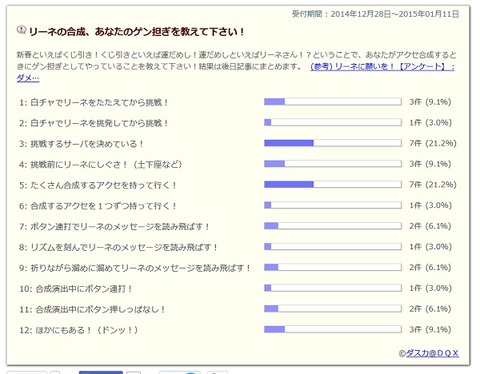The height and width of the screenshot is (374, 480).
Task: Click the 受付期間 date range text
Action: tap(375, 14)
